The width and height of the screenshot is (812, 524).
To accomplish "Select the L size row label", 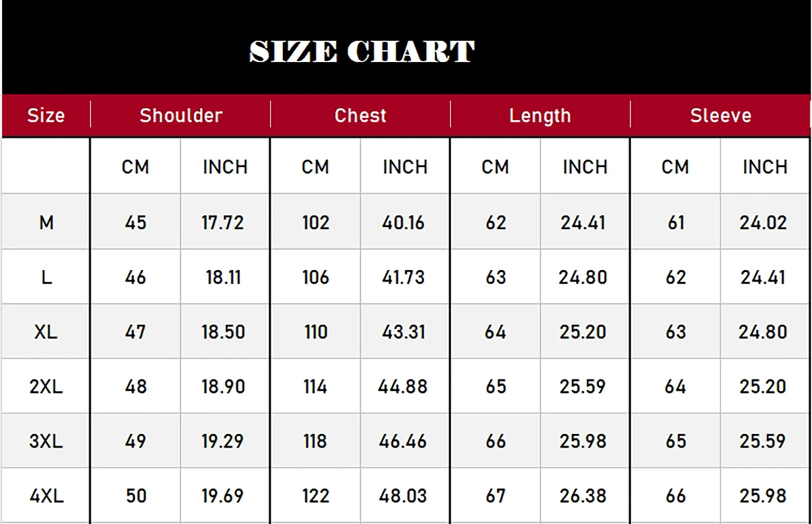I will pos(46,277).
